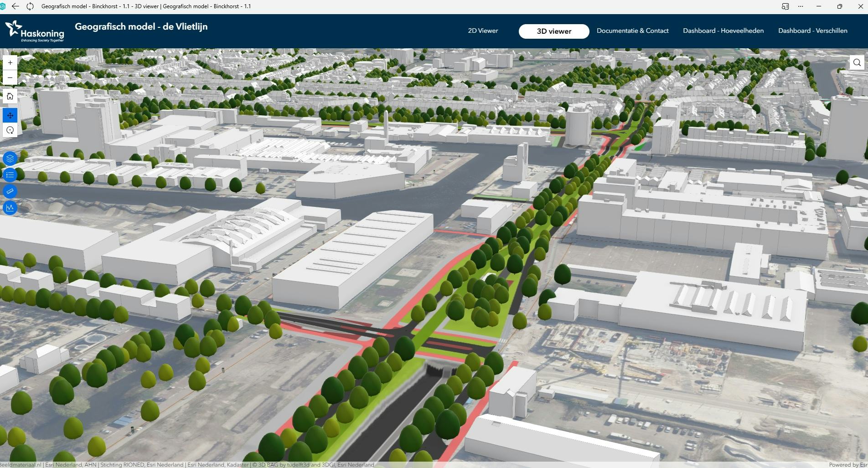Select the Measure (ruler) tool

pos(10,191)
